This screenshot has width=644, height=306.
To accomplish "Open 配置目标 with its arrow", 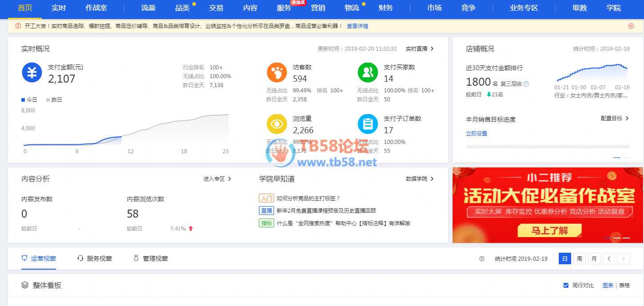I will pos(615,119).
